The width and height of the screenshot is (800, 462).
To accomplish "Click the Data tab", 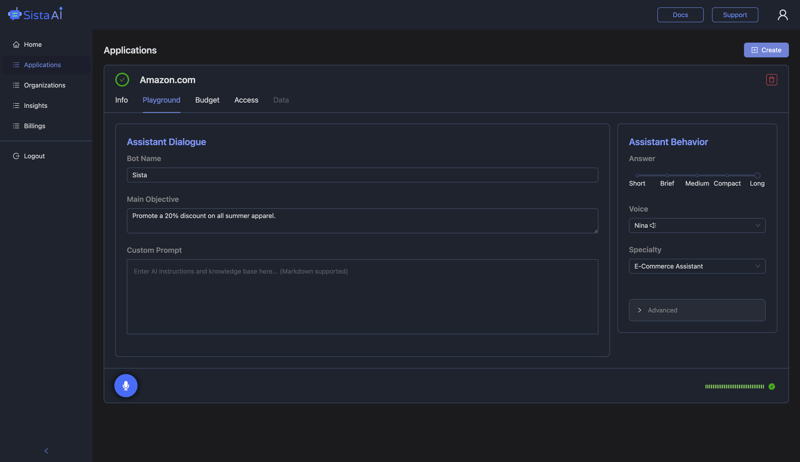I will coord(281,100).
